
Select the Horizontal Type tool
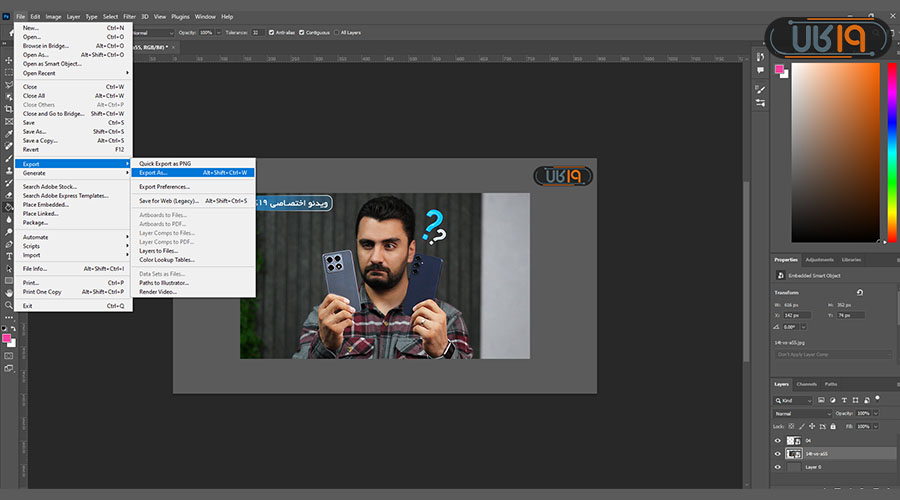pyautogui.click(x=8, y=255)
